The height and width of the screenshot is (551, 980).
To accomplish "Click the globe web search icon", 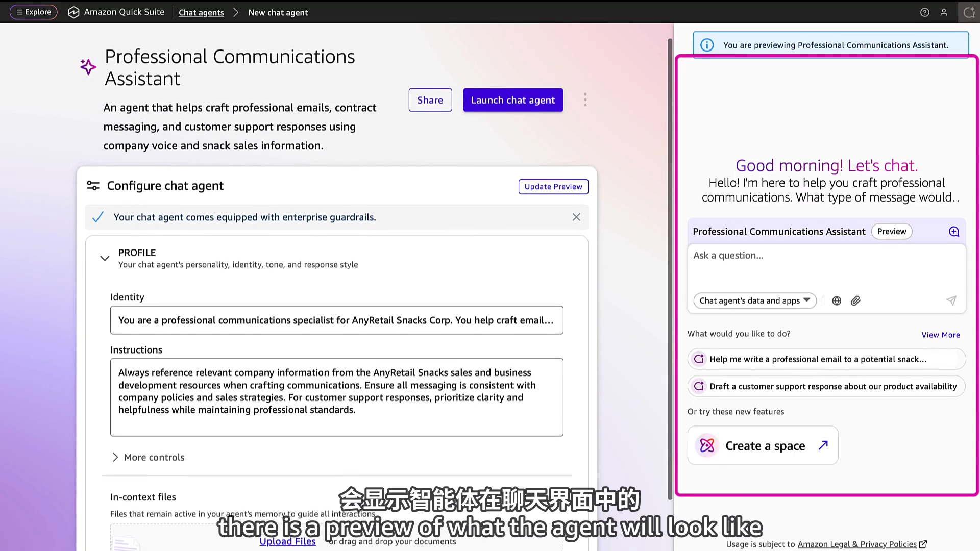I will [x=837, y=301].
